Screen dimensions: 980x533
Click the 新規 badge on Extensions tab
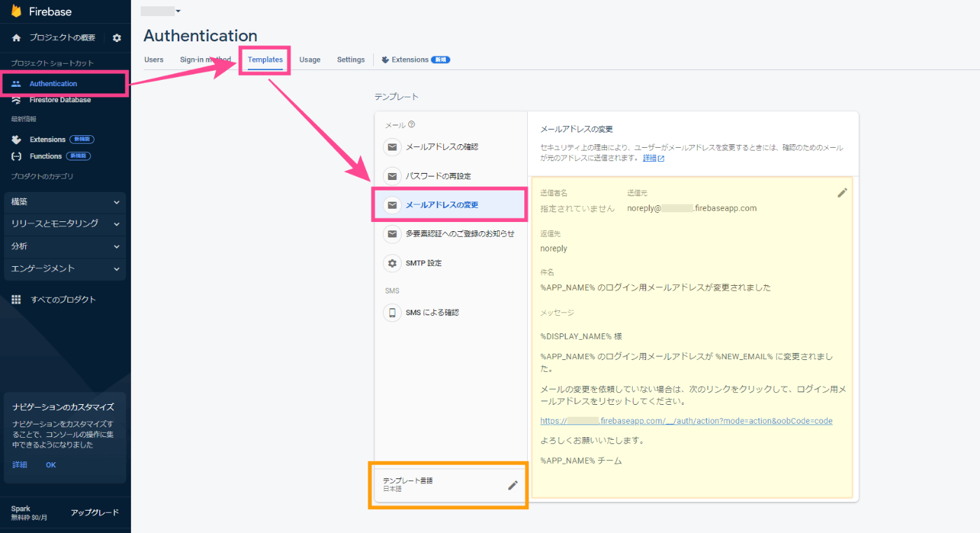[440, 60]
